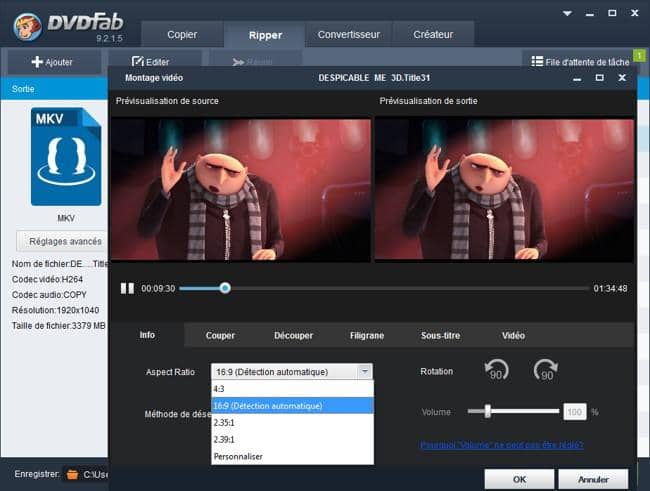Rotate video 90 degrees counterclockwise

pos(496,370)
